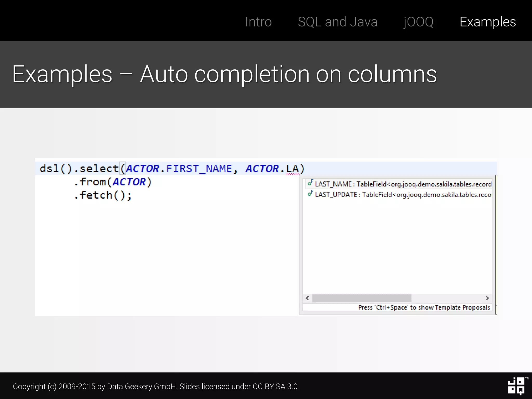Select the Examples section tab
The width and height of the screenshot is (532, 399).
(488, 22)
